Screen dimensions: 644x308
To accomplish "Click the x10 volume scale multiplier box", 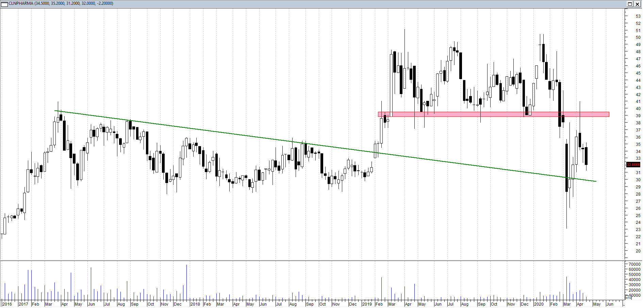I will [629, 298].
